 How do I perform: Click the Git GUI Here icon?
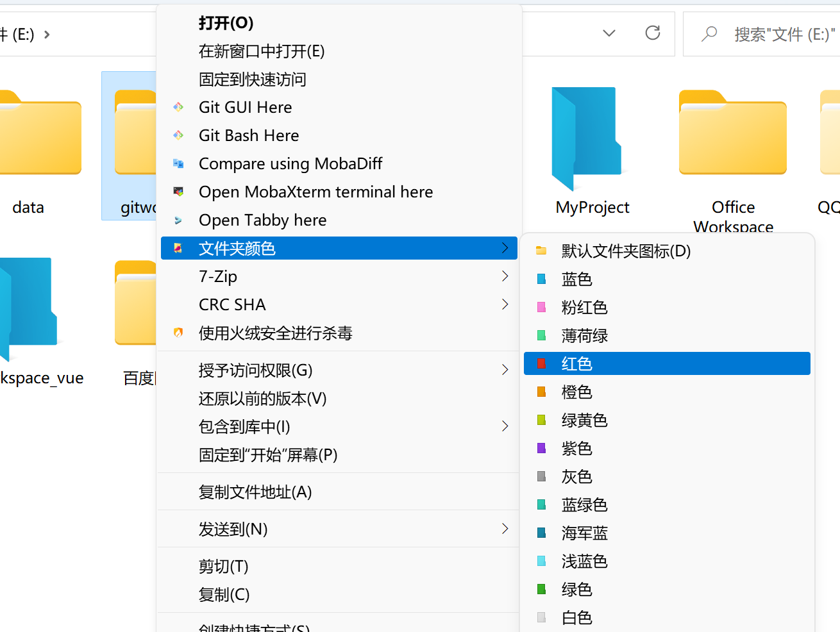click(x=178, y=107)
